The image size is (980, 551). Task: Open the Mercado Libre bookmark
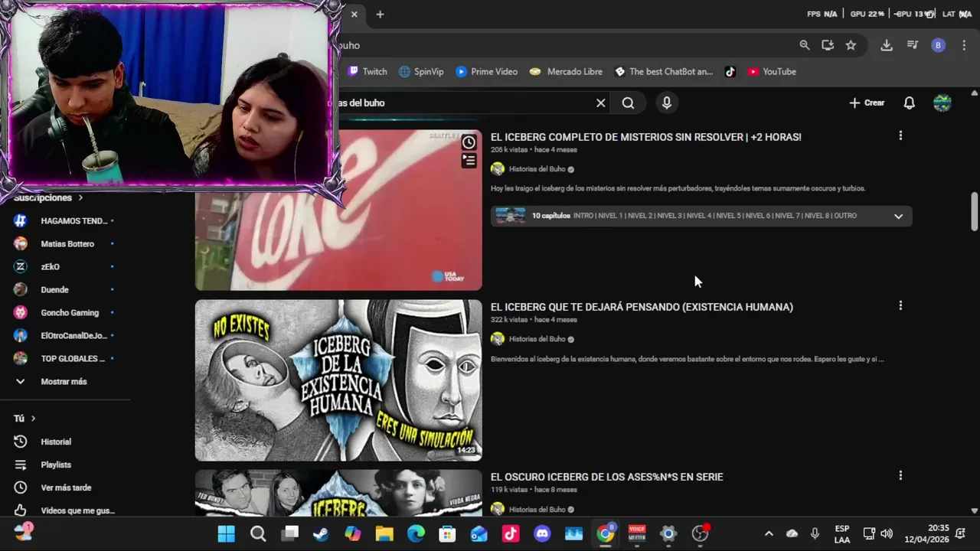coord(566,71)
